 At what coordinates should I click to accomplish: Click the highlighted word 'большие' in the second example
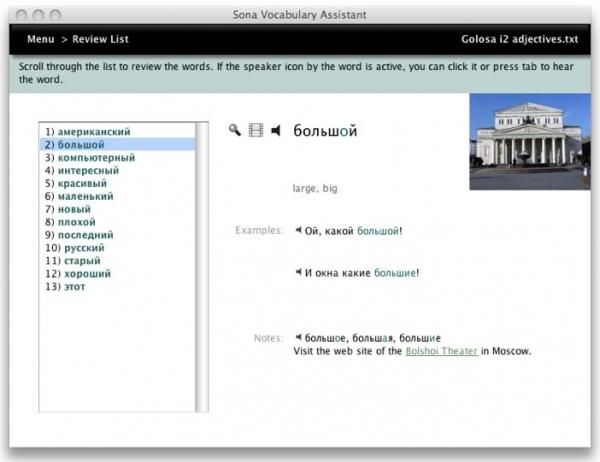click(395, 273)
